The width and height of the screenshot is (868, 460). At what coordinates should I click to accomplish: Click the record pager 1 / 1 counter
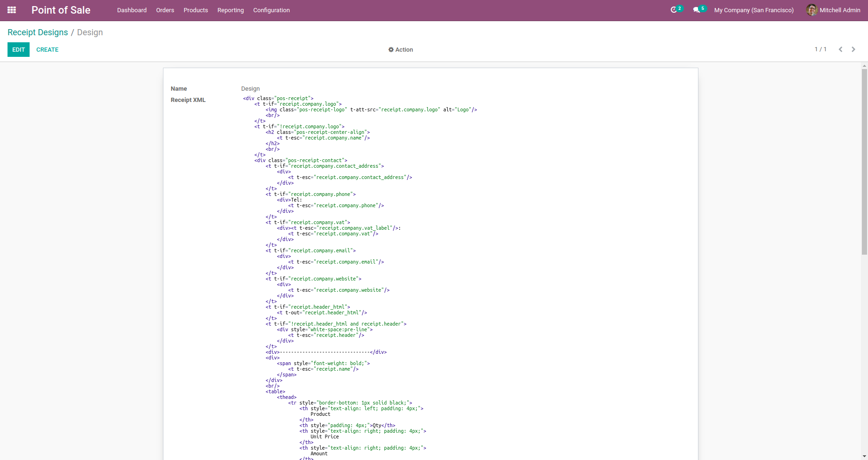click(820, 49)
